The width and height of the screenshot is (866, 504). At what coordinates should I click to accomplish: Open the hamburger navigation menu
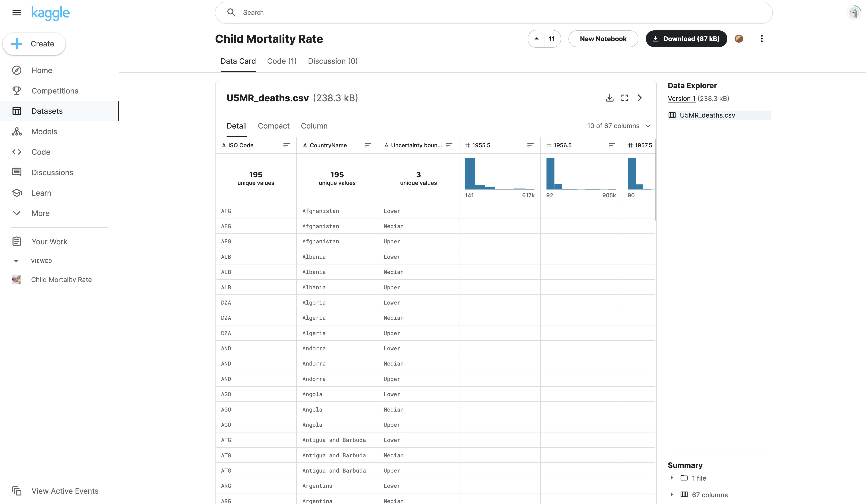point(16,13)
